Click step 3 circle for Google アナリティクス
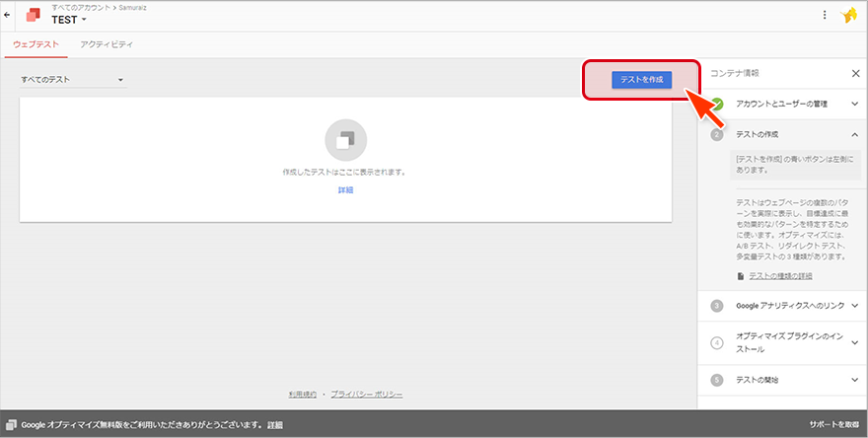The width and height of the screenshot is (868, 438). pos(717,306)
